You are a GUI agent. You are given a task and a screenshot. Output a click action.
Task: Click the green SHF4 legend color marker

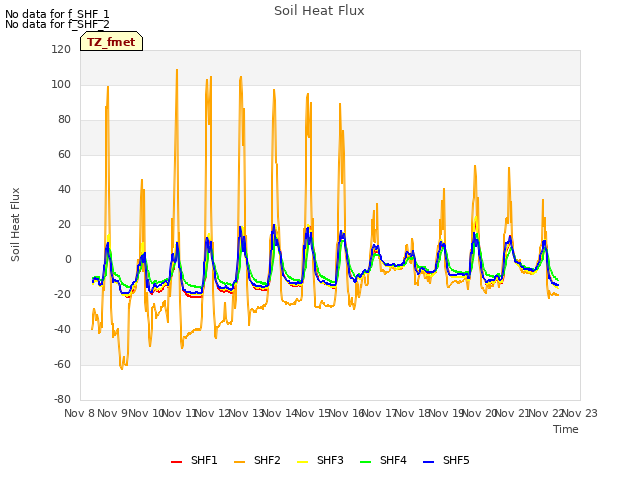(366, 462)
